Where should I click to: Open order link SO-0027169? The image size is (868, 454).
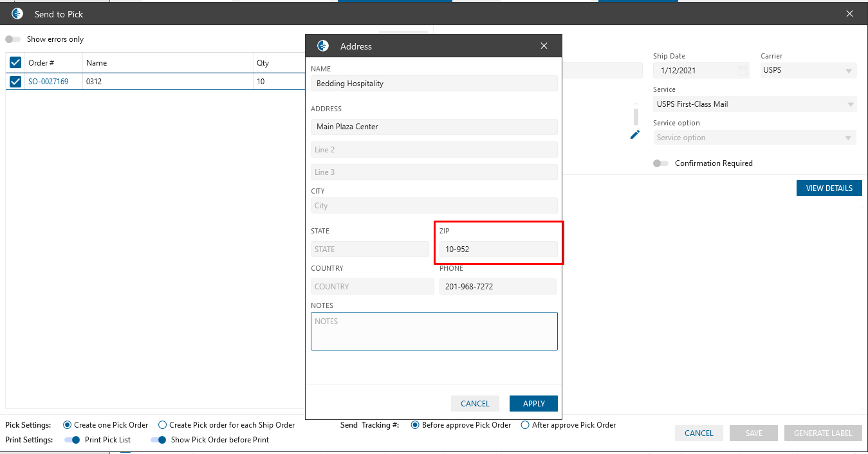coord(48,82)
